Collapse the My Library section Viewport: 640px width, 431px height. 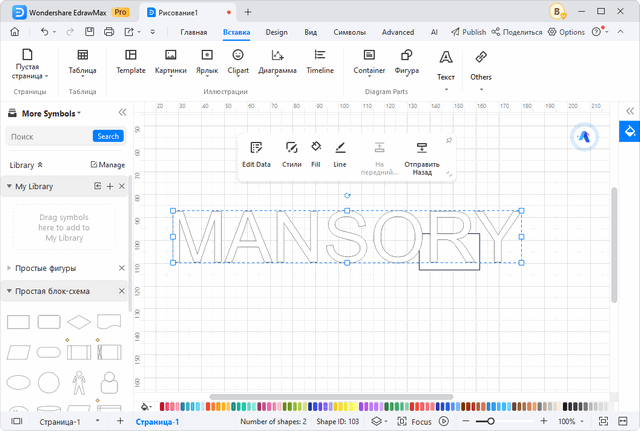click(x=10, y=186)
